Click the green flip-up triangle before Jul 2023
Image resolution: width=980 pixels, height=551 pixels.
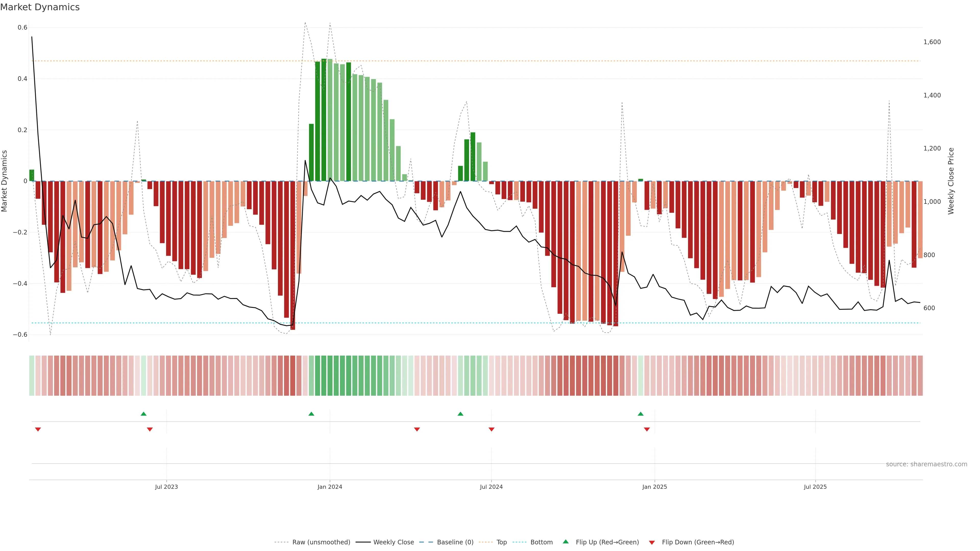[143, 414]
